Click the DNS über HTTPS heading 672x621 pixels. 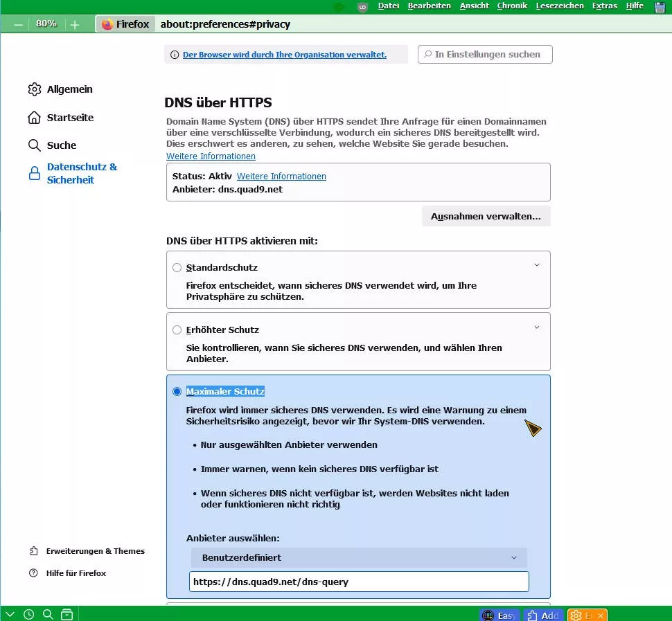pyautogui.click(x=218, y=102)
